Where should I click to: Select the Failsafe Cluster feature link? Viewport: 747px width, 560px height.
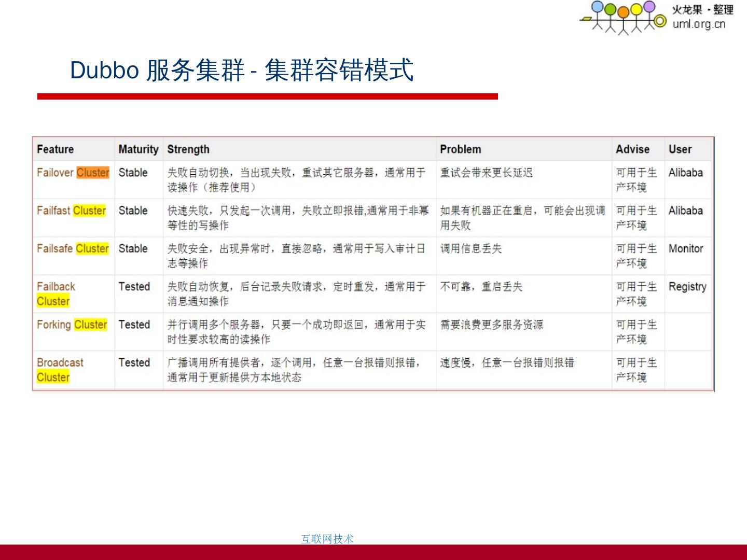(x=73, y=248)
